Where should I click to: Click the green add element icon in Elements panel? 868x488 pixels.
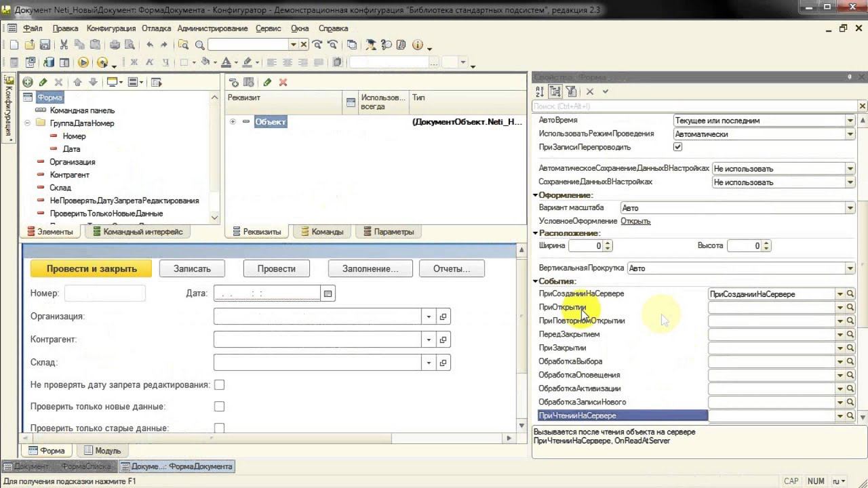coord(28,82)
